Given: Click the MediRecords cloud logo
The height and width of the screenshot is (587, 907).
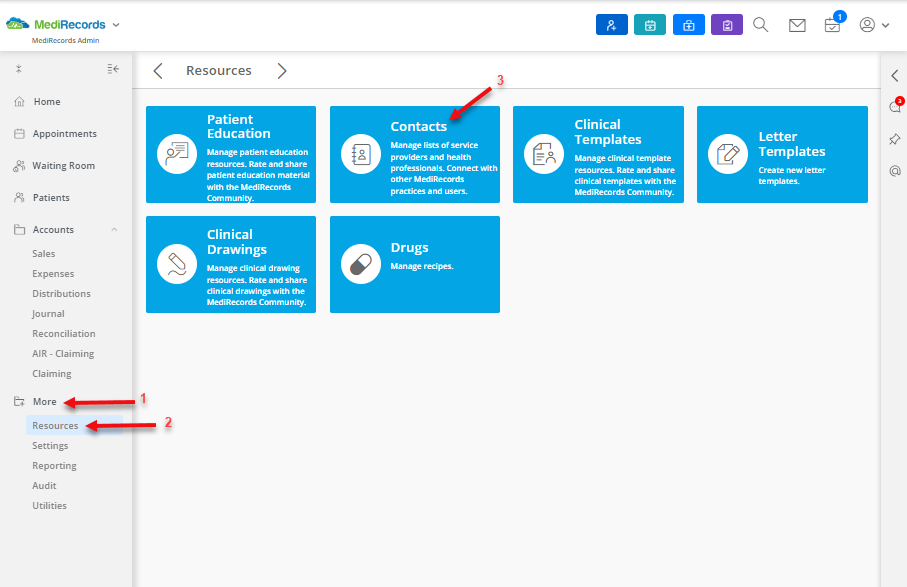Looking at the screenshot, I should coord(17,24).
